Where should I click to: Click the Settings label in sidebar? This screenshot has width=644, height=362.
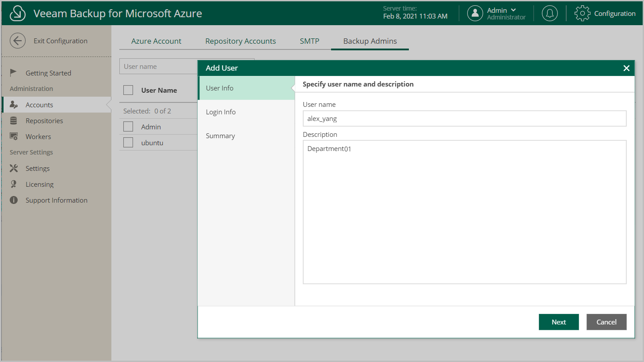[38, 168]
